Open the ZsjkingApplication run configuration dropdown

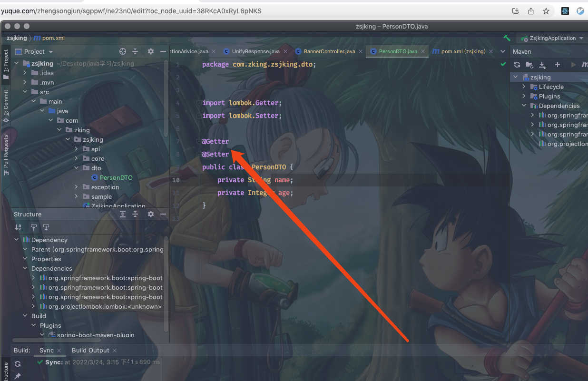point(552,38)
